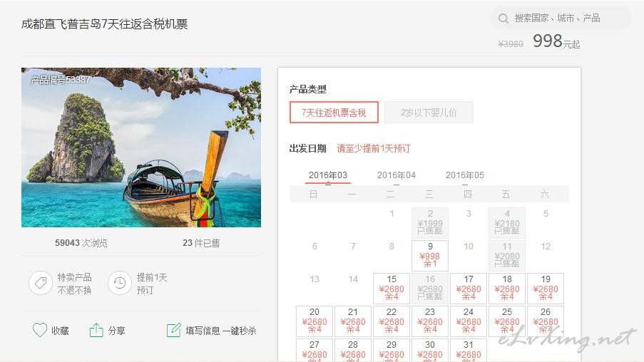Select departure date 29 in calendar

click(392, 351)
